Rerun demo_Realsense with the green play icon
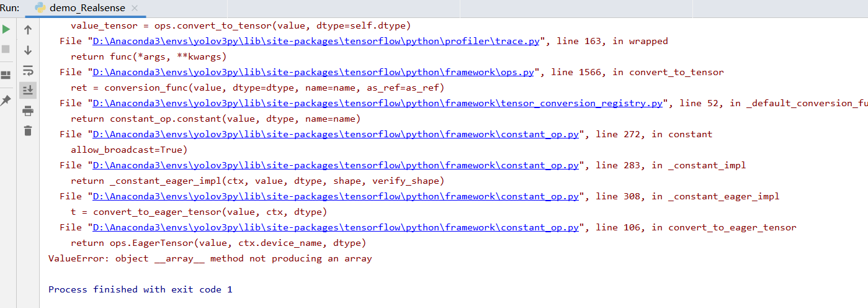868x308 pixels. tap(6, 29)
